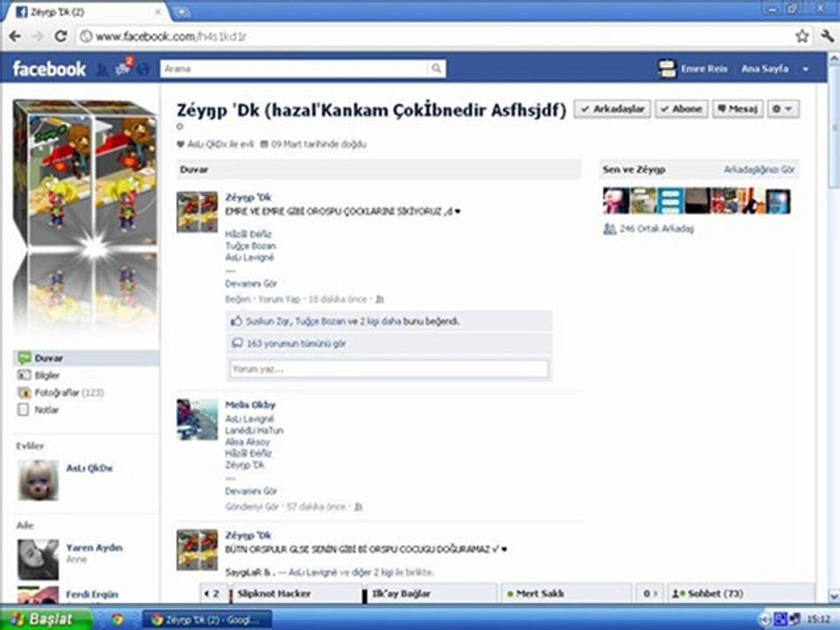840x630 pixels.
Task: Open 246 Ortak Arkadaş link
Action: click(x=656, y=228)
